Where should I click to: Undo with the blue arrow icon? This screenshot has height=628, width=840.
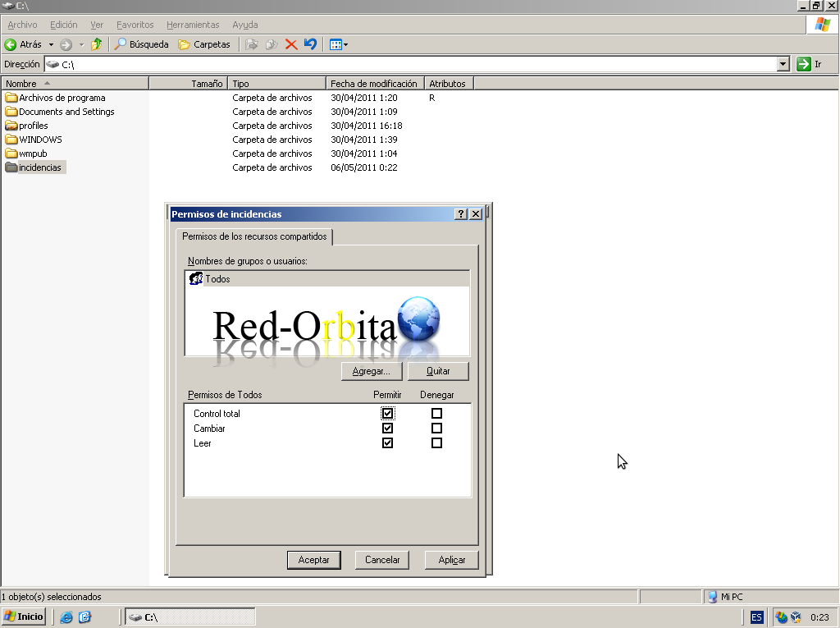(x=310, y=44)
